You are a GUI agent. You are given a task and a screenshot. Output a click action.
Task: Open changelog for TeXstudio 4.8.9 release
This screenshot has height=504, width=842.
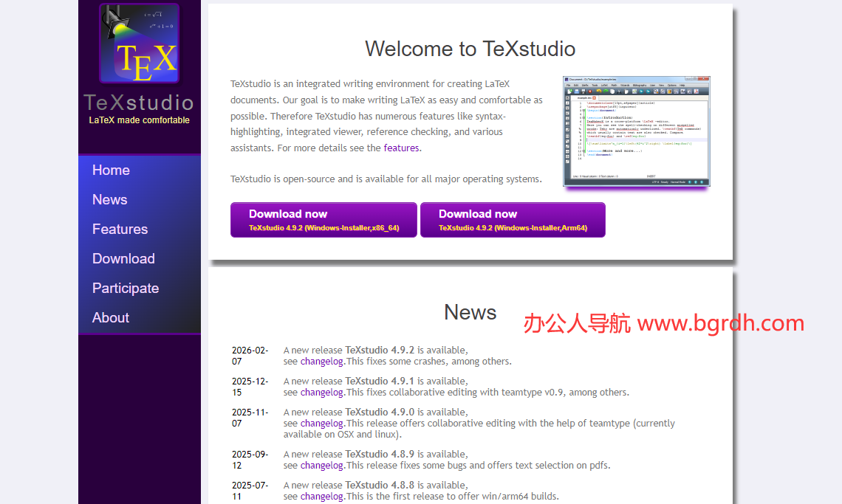point(321,466)
